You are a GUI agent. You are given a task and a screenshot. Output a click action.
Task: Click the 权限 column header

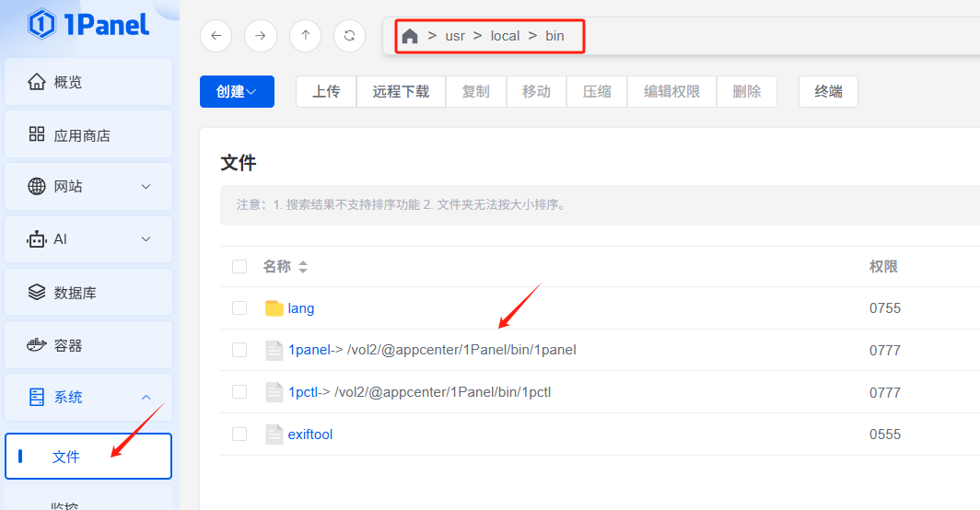click(883, 267)
